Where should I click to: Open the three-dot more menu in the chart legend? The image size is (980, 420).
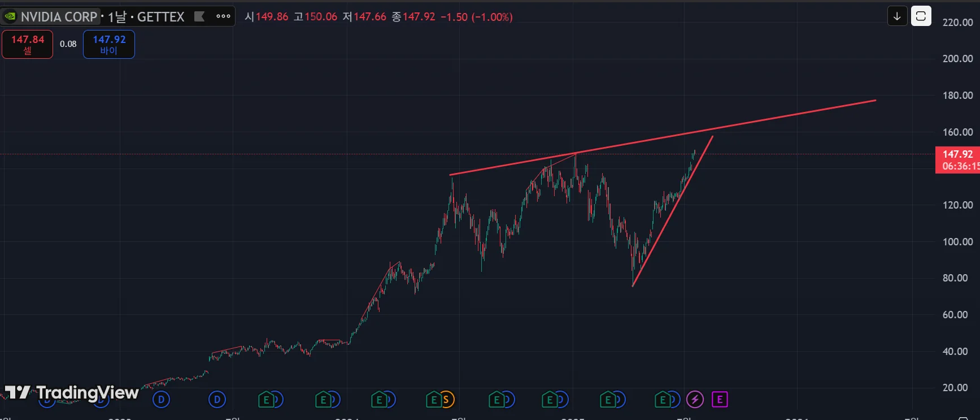(x=223, y=16)
